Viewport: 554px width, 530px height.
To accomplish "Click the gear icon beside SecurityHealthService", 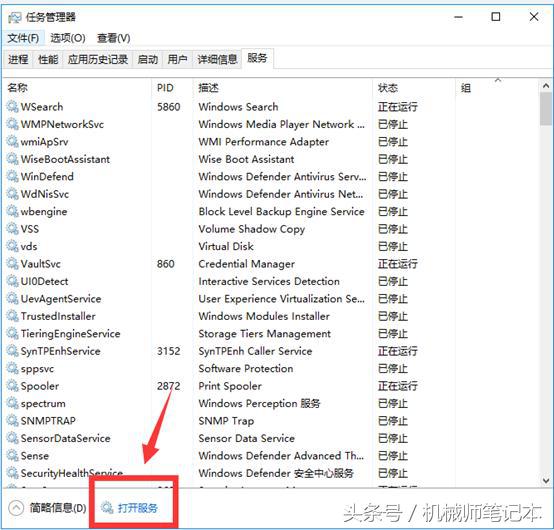I will [x=12, y=473].
